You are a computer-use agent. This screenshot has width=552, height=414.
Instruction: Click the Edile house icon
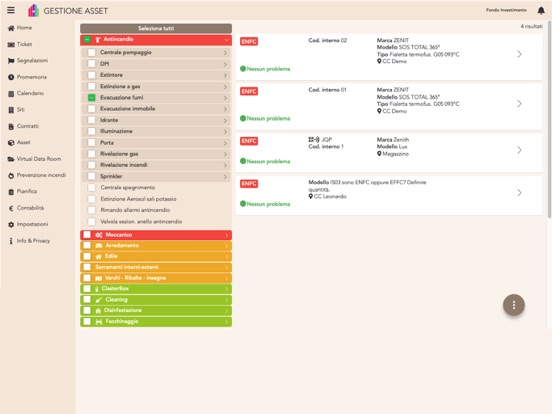point(99,256)
